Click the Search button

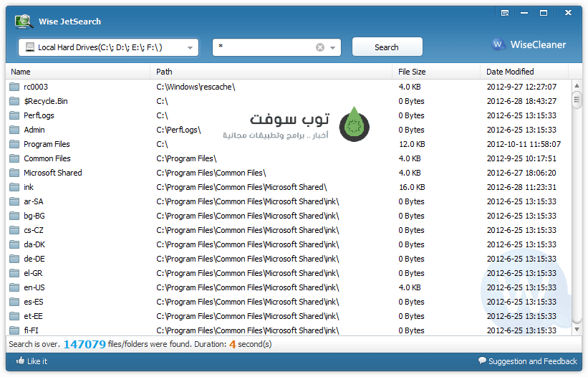coord(387,47)
